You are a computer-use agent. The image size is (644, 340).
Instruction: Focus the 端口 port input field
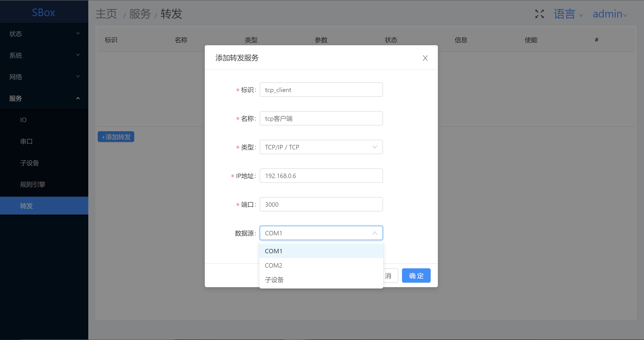click(321, 204)
